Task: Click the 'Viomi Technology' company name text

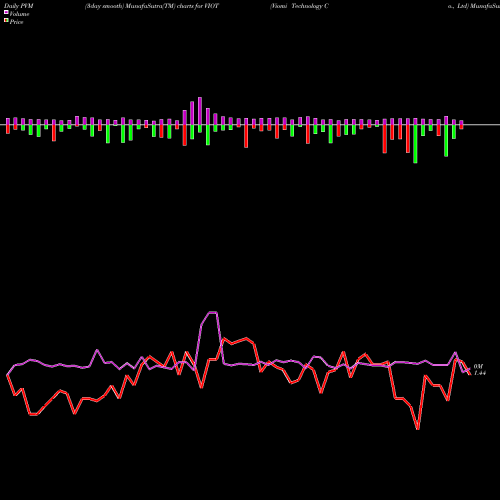Action: pos(297,6)
